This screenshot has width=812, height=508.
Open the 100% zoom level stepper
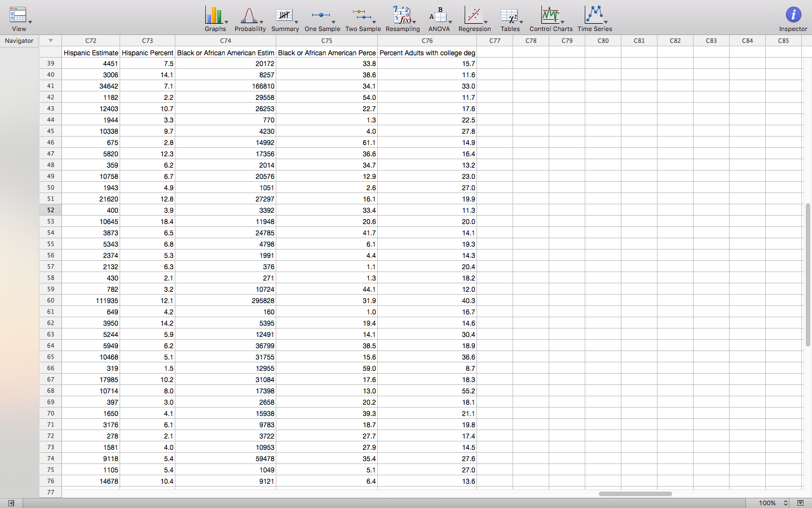(x=785, y=503)
